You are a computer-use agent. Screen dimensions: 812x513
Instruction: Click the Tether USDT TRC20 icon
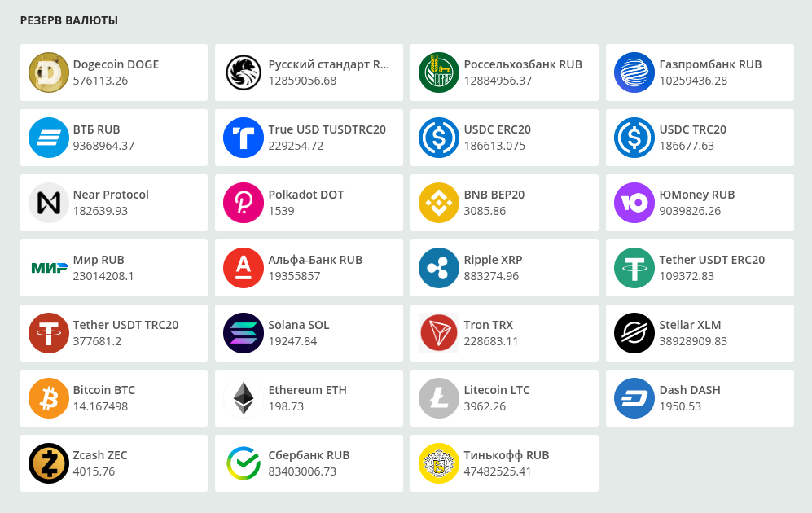coord(49,333)
